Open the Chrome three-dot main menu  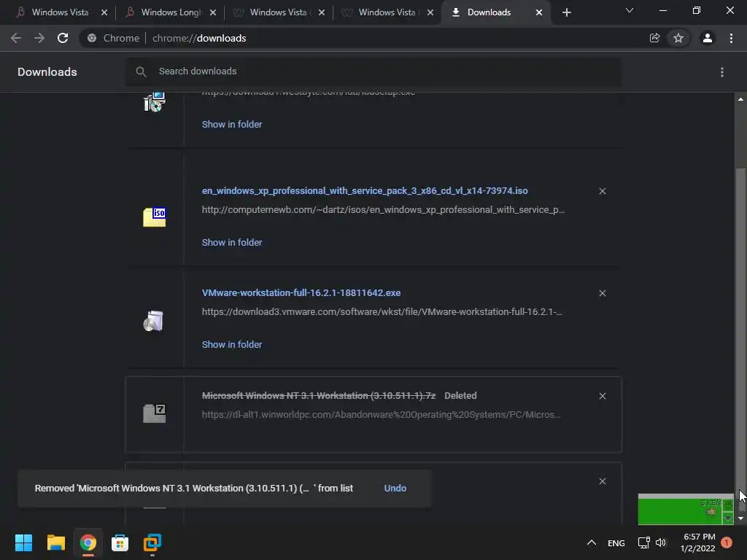(731, 38)
